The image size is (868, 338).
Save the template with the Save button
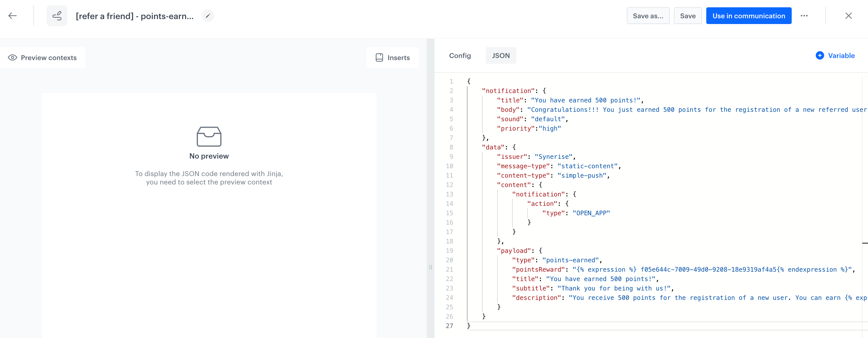688,15
